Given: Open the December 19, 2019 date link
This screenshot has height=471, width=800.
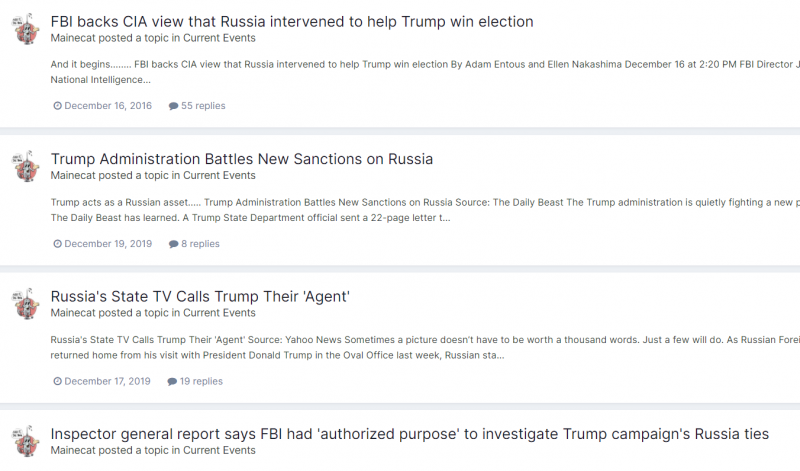Looking at the screenshot, I should [108, 244].
